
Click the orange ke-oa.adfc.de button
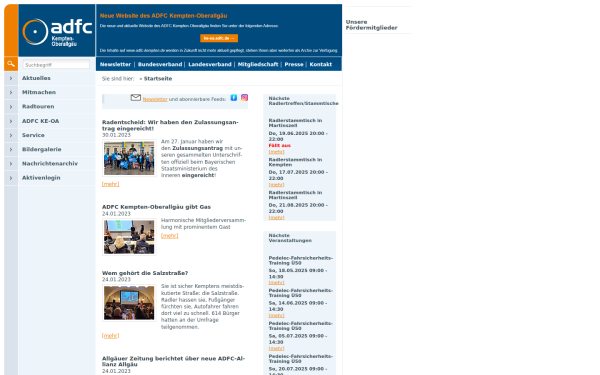[219, 38]
